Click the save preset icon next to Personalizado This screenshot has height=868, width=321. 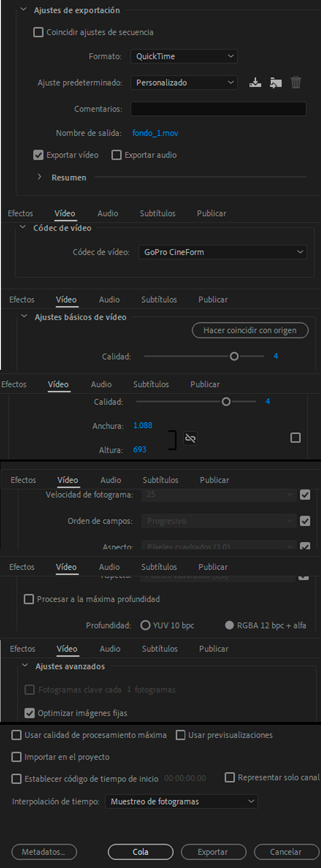[x=255, y=82]
